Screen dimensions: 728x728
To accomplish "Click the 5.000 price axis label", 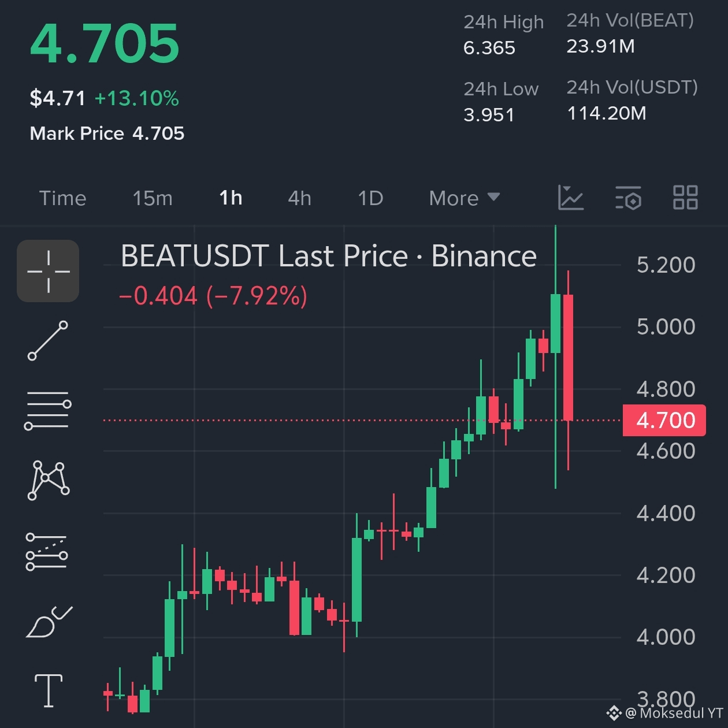I will pyautogui.click(x=666, y=326).
